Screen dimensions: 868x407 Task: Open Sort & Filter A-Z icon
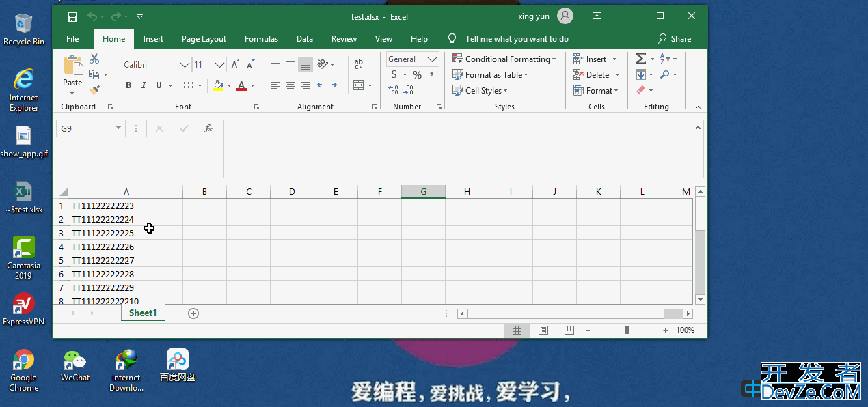tap(665, 59)
